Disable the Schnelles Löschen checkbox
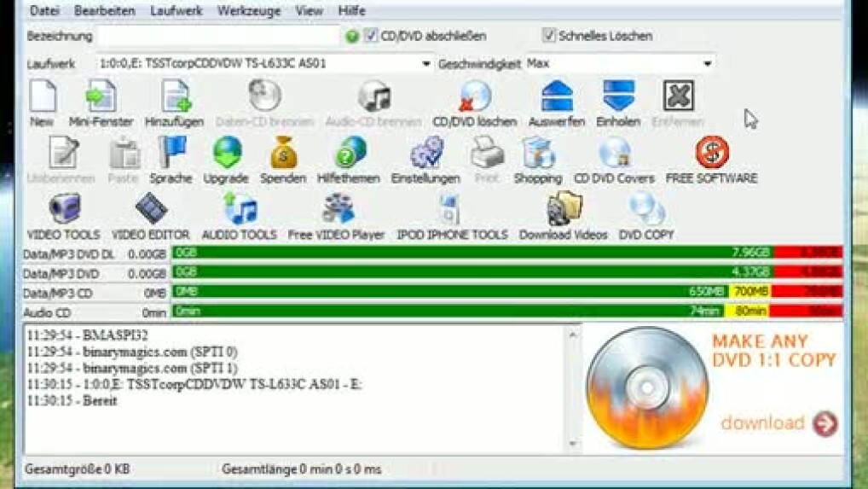 [x=549, y=36]
